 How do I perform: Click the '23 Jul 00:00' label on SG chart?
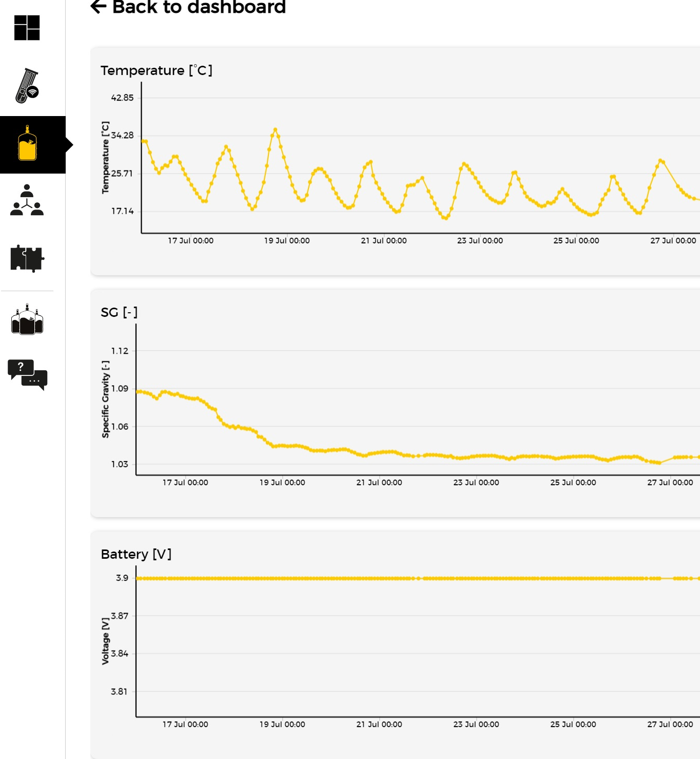coord(476,482)
